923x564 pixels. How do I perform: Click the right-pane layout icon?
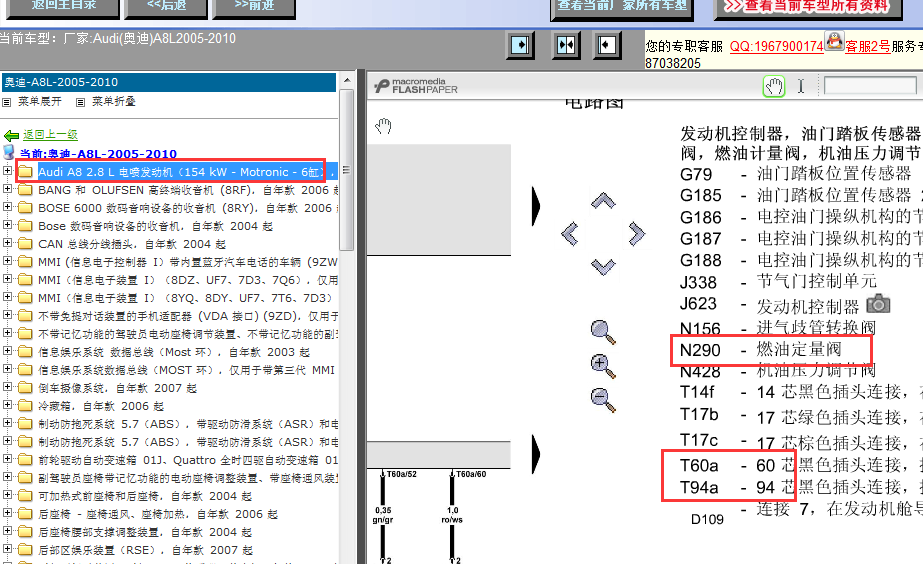coord(607,45)
